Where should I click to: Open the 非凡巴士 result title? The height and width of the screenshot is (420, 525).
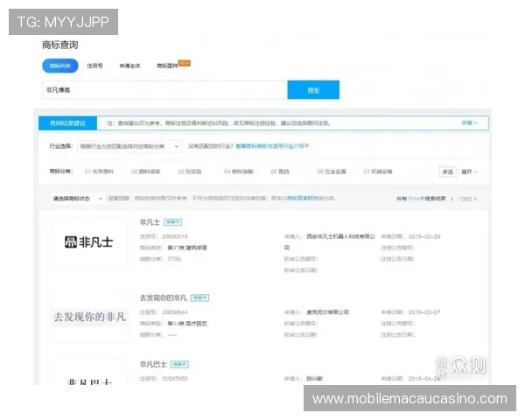(x=153, y=364)
